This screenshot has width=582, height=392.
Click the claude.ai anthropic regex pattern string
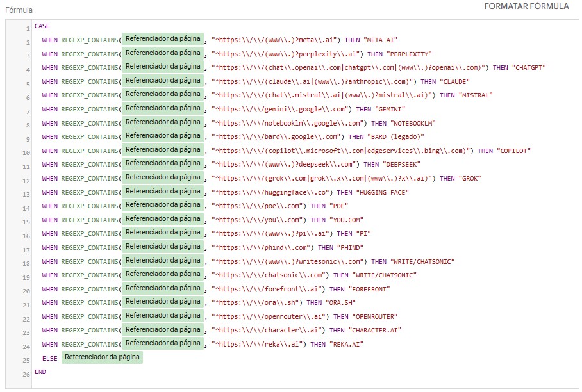[x=312, y=81]
